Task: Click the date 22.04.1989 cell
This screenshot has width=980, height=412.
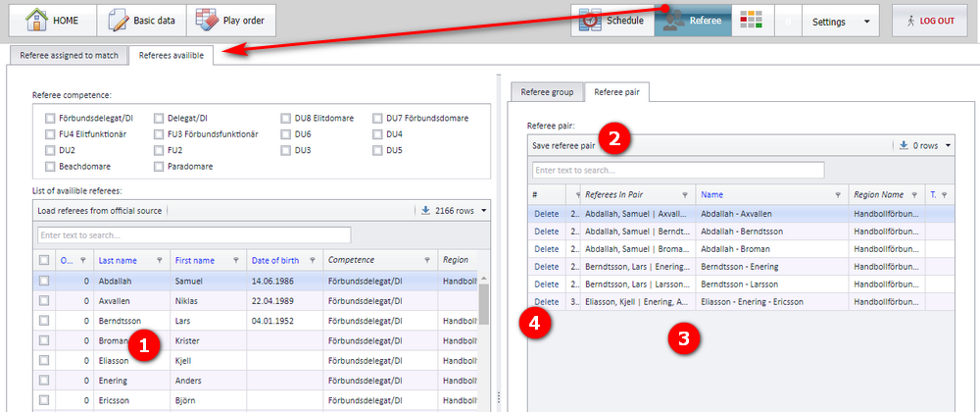Action: pos(285,301)
